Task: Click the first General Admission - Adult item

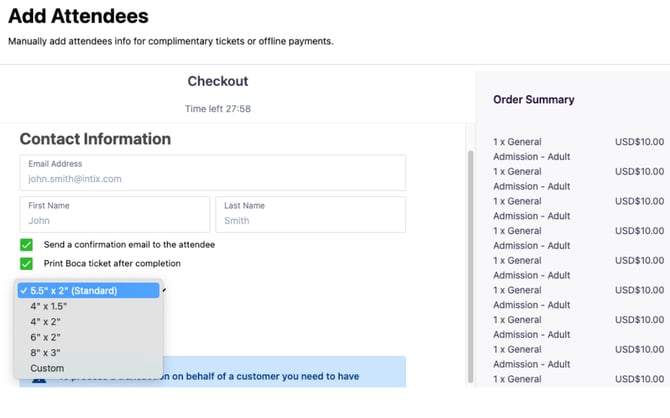Action: click(532, 149)
